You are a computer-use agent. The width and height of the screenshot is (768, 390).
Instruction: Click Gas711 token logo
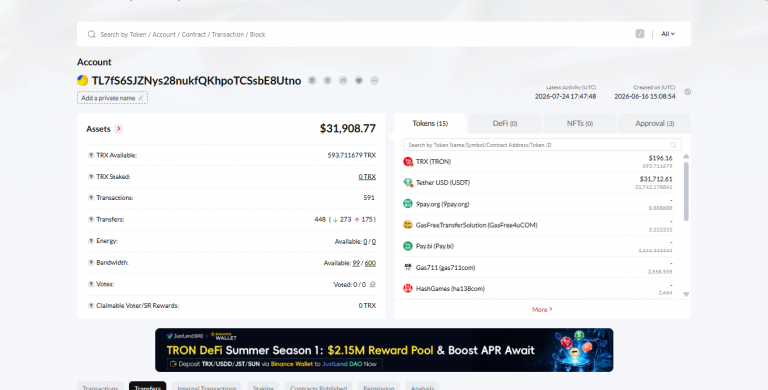click(408, 268)
